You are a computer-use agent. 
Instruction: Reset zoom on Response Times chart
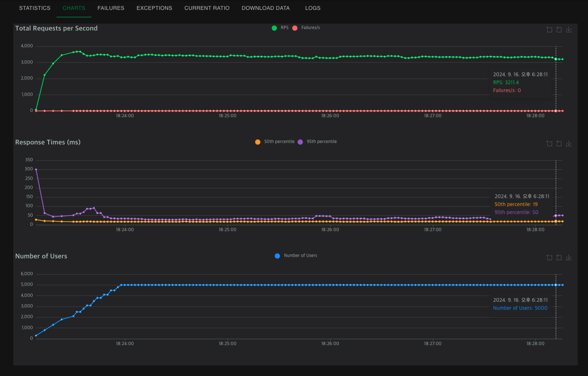[x=559, y=144]
